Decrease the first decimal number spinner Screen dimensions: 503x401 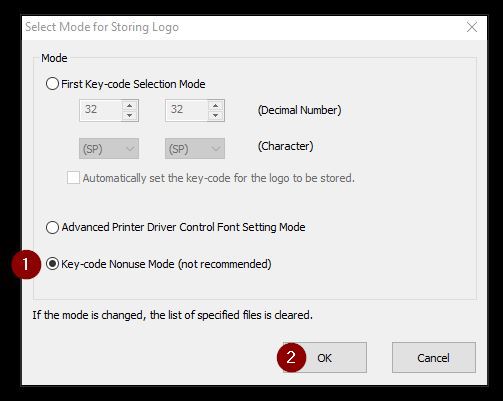pos(129,115)
